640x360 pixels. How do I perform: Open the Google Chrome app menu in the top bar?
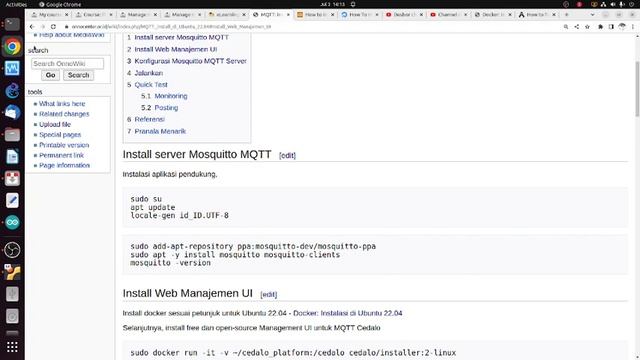click(x=60, y=4)
